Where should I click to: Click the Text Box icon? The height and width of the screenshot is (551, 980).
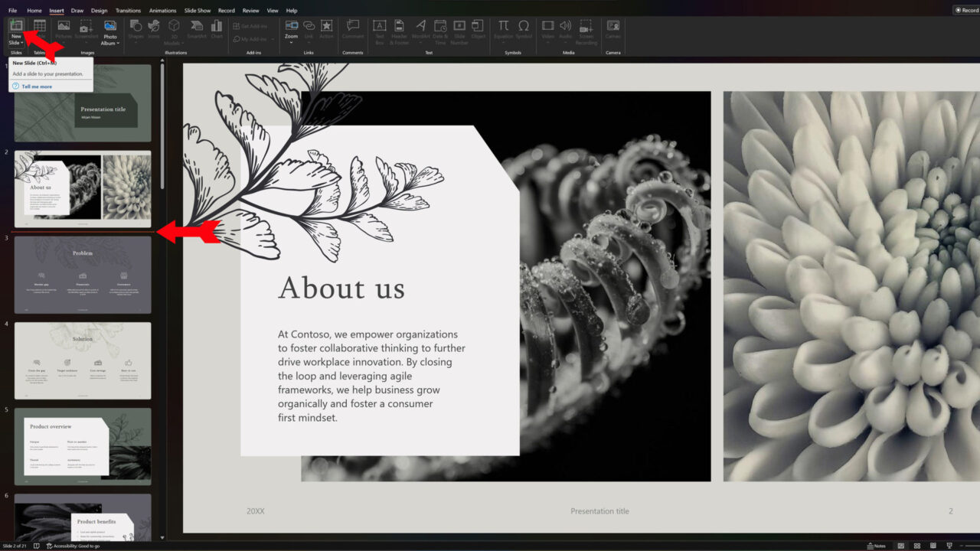coord(379,26)
